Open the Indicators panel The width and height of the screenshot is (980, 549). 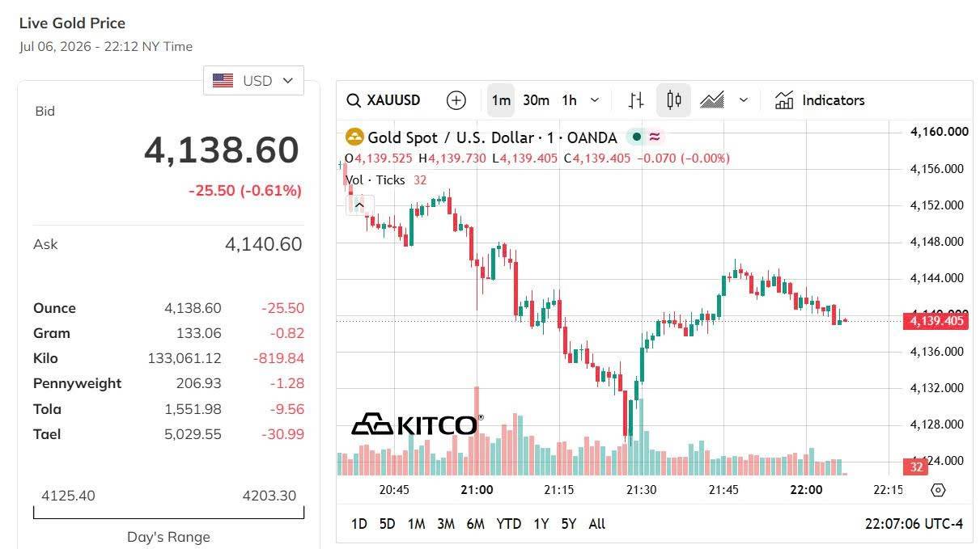pyautogui.click(x=820, y=100)
